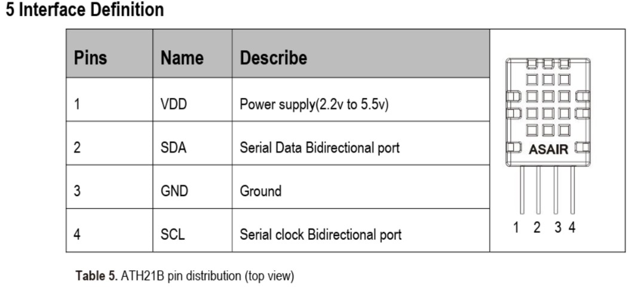The height and width of the screenshot is (287, 644).
Task: Click the pin 4 row number cell
Action: point(109,230)
